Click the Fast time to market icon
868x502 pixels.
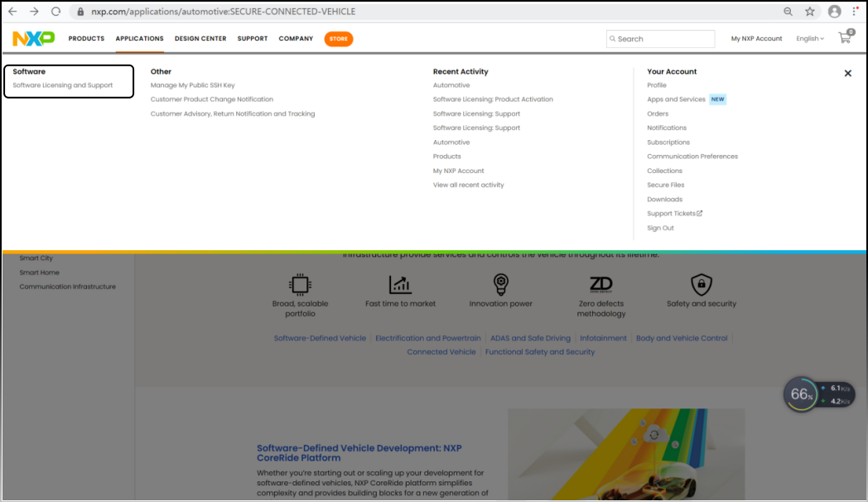click(x=400, y=284)
